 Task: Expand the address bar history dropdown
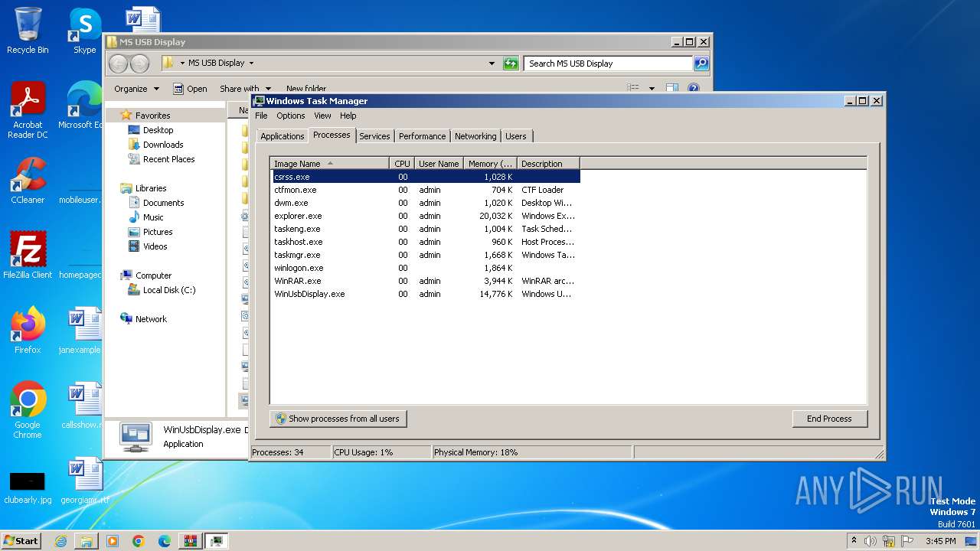click(492, 64)
